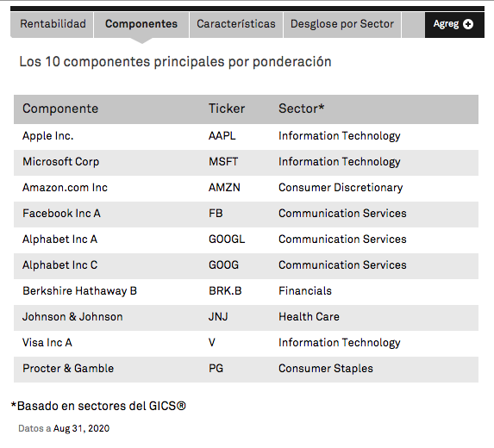Click Johnson & Johnson component name
494x448 pixels.
click(72, 317)
